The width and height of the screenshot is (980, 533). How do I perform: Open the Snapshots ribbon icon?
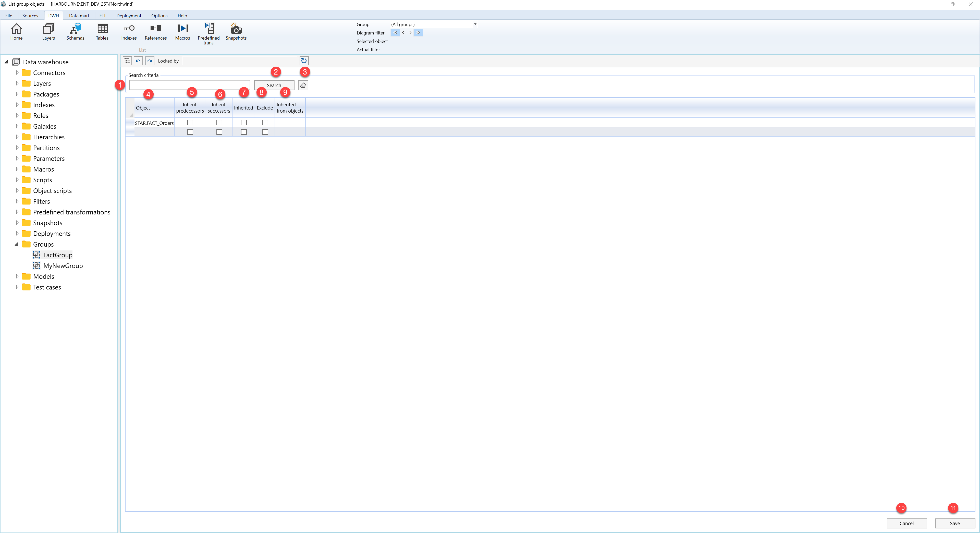pos(236,32)
